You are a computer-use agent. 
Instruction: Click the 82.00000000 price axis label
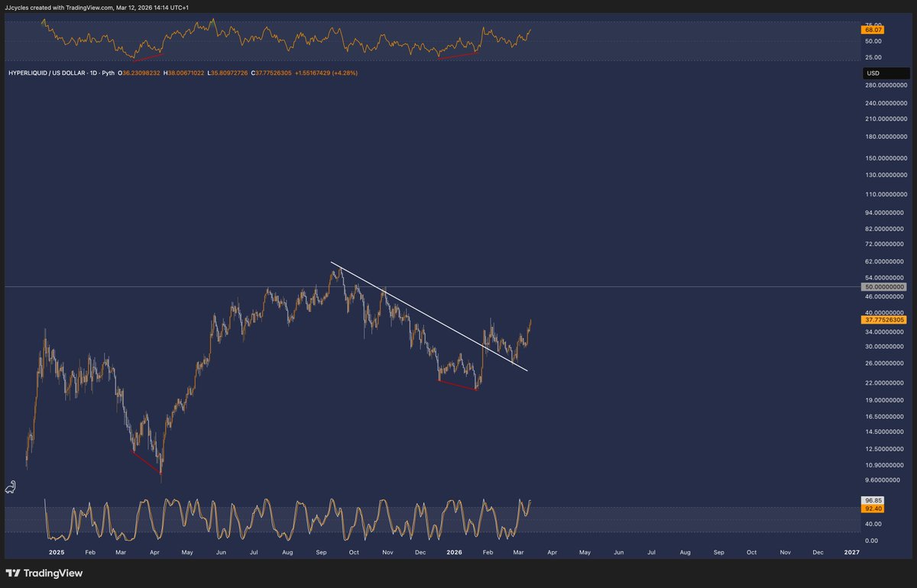pyautogui.click(x=886, y=228)
